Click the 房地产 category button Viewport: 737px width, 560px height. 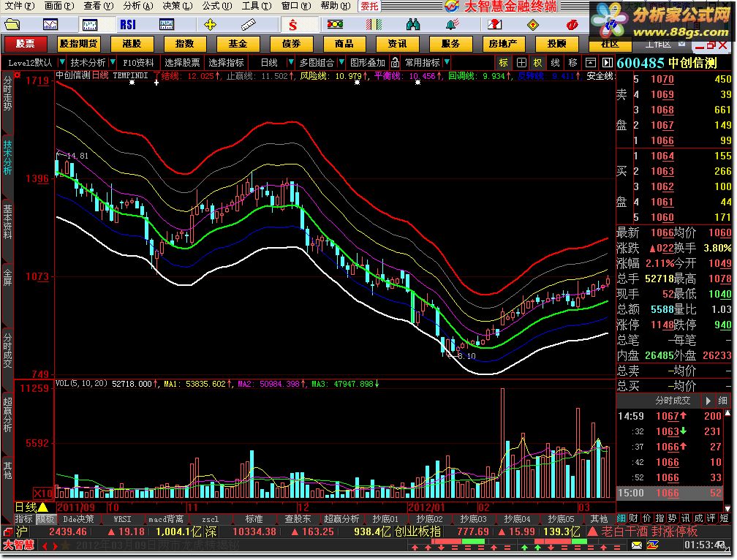(503, 44)
